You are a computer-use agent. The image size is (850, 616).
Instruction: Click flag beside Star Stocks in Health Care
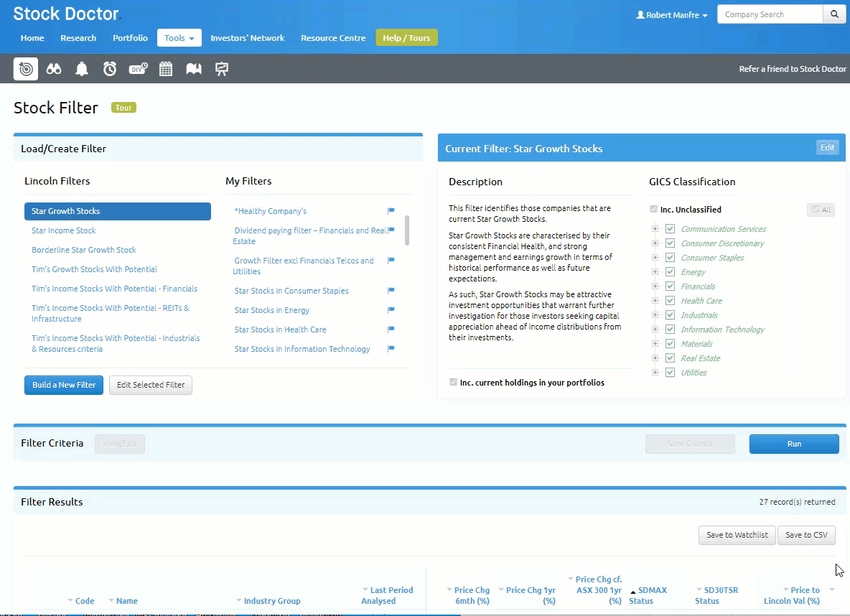(391, 329)
